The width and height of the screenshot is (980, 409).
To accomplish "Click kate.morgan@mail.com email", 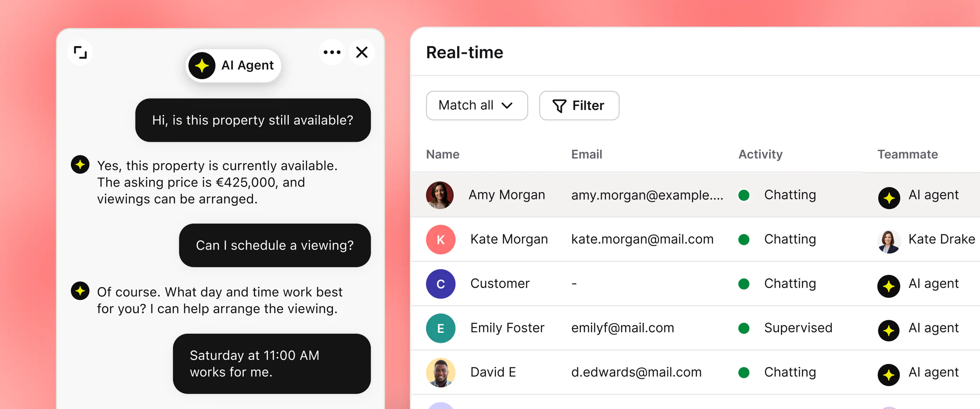I will [x=642, y=239].
